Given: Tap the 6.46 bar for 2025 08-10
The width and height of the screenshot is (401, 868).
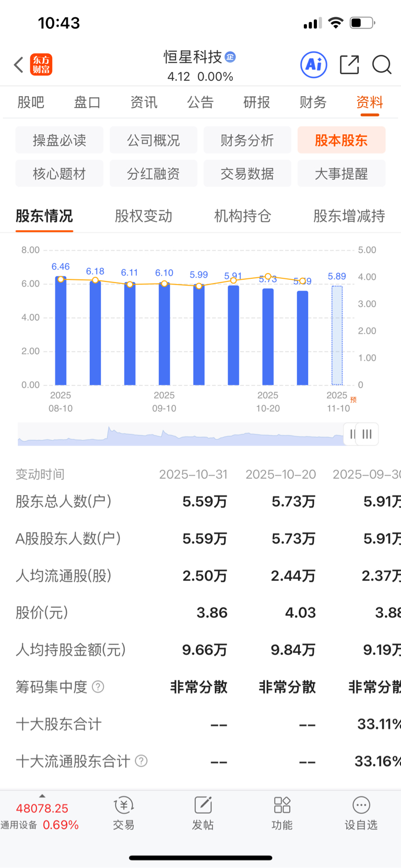Looking at the screenshot, I should [61, 331].
